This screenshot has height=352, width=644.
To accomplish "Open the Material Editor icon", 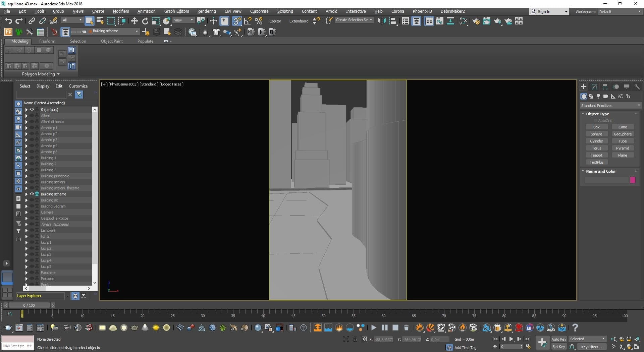I will [x=463, y=21].
